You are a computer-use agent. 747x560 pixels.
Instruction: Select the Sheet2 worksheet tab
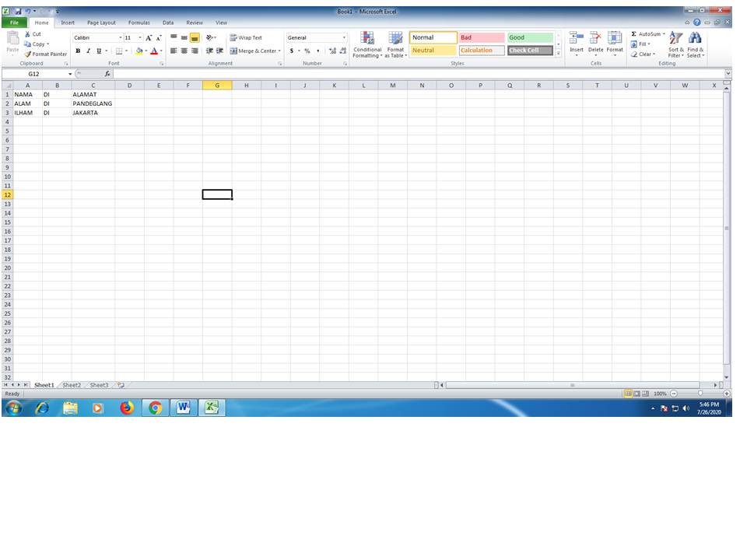coord(72,385)
